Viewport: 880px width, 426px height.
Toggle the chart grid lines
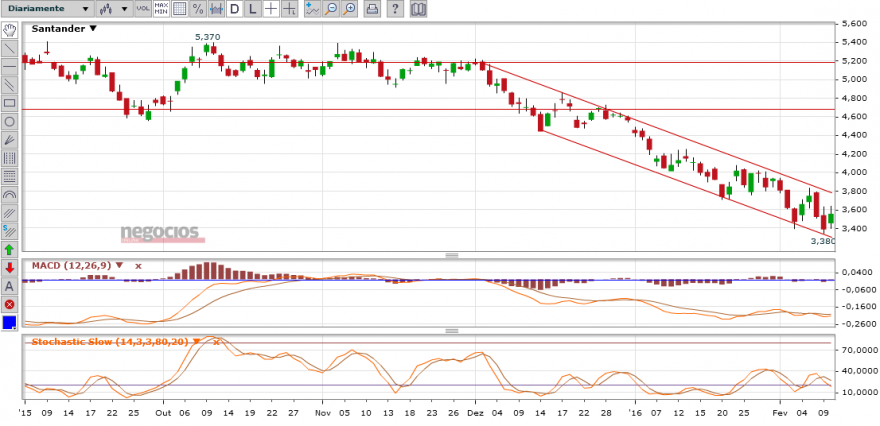tap(179, 8)
